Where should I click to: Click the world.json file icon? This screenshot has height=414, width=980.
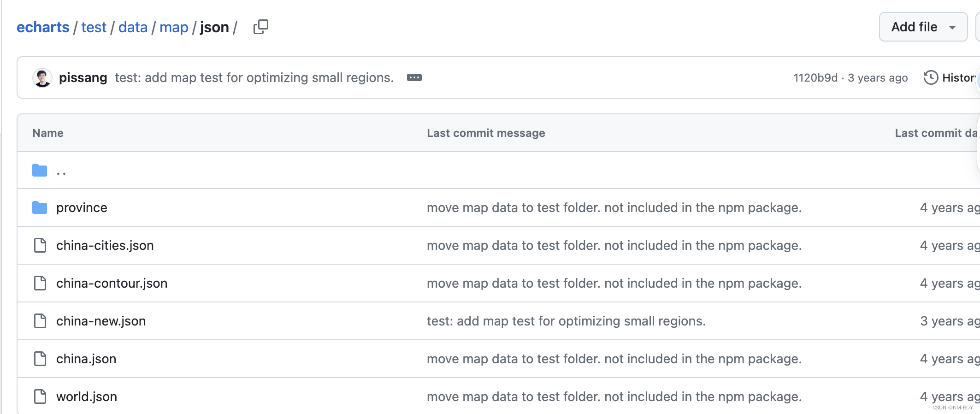[40, 396]
